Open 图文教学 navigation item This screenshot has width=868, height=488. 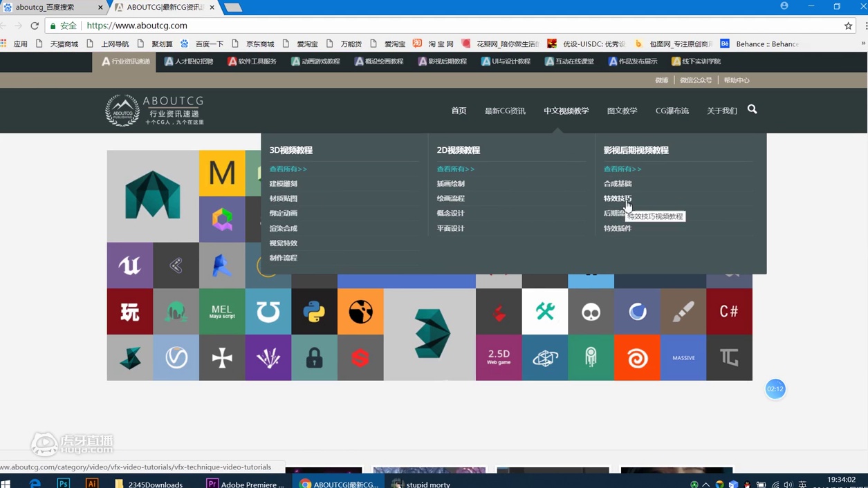622,111
